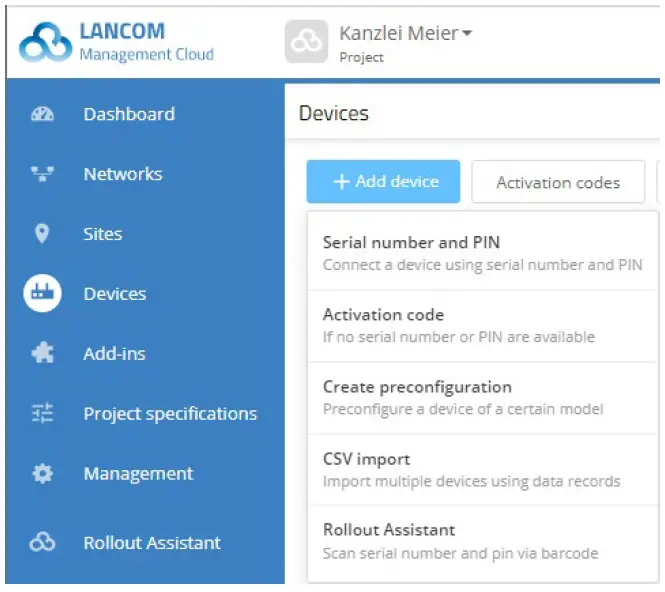Click the Networks topology icon
665x592 pixels.
[x=42, y=174]
